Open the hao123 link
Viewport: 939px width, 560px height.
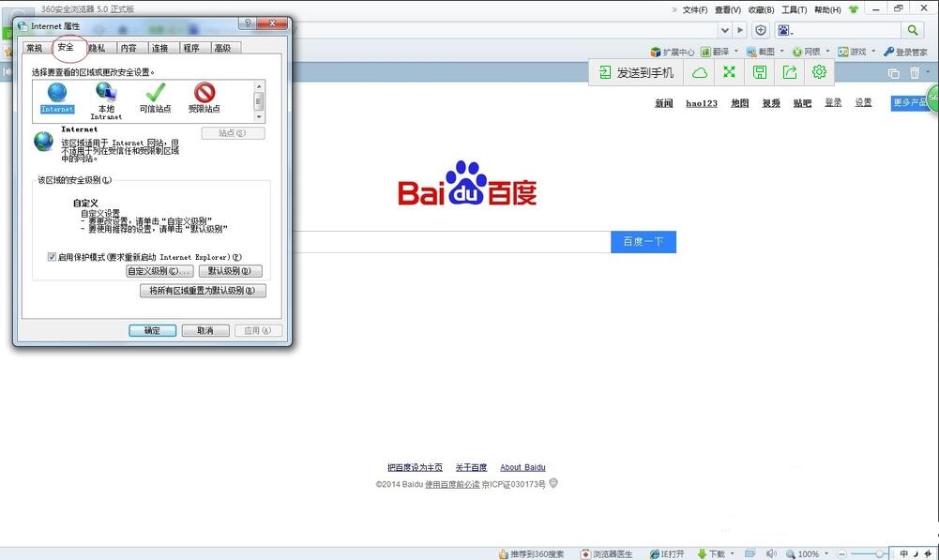pos(702,103)
